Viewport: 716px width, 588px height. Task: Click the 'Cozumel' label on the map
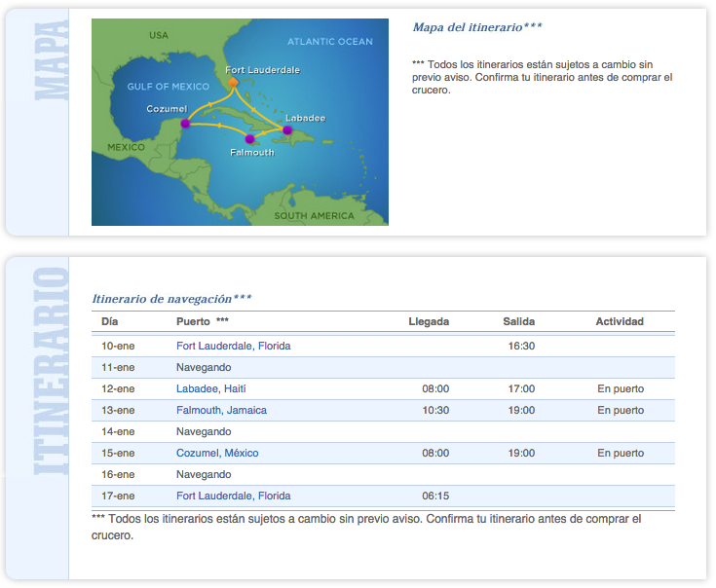point(167,109)
